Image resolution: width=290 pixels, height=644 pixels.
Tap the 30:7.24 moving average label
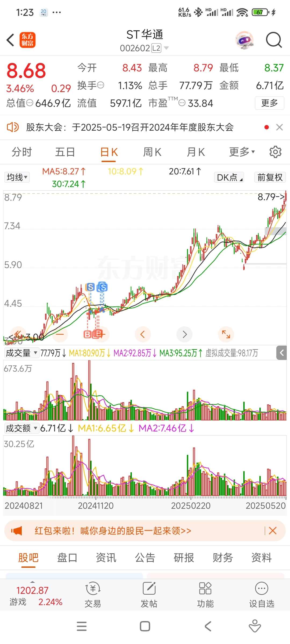pos(68,184)
